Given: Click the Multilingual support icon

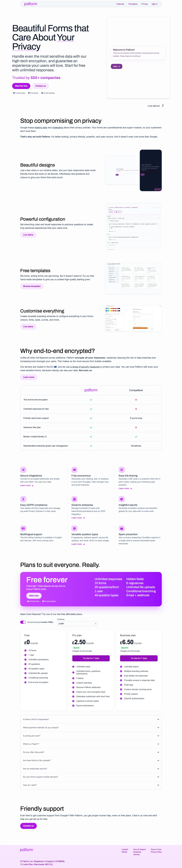Looking at the screenshot, I should [23, 528].
